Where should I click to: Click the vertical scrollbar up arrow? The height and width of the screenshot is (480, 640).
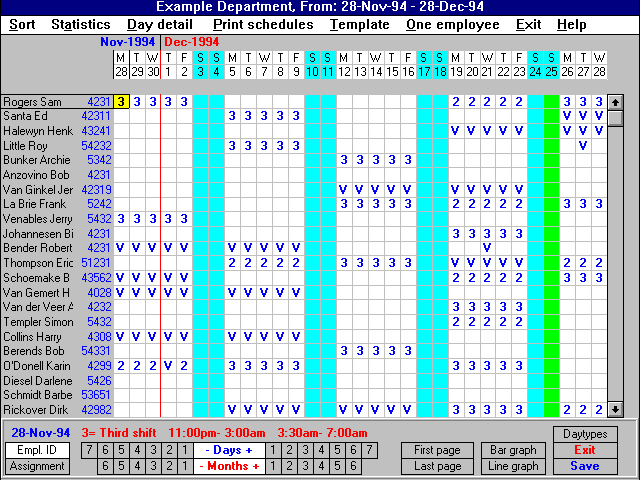point(616,102)
